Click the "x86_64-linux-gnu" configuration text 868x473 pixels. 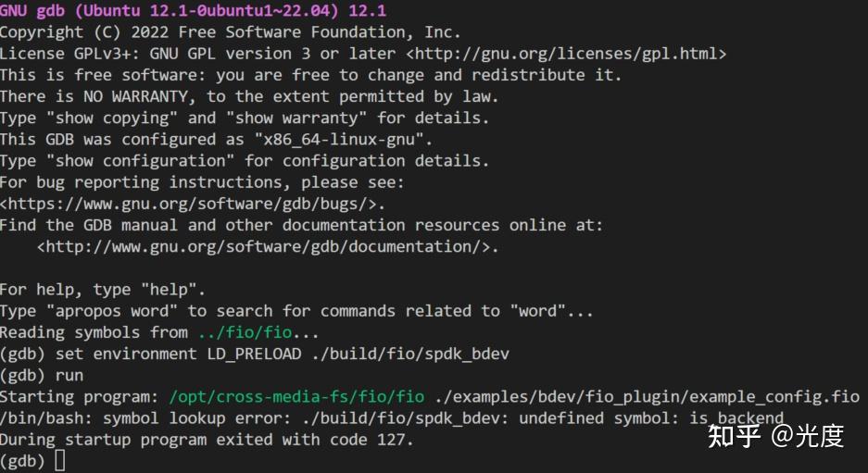tap(343, 140)
